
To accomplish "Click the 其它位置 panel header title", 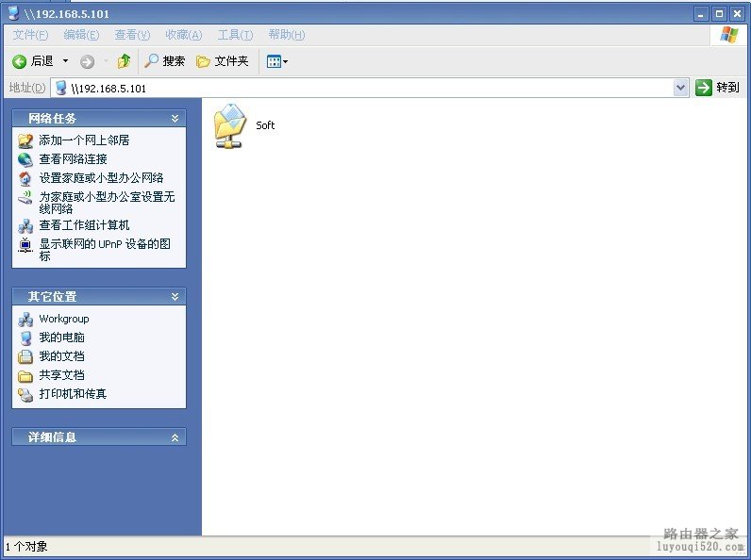I will click(x=52, y=297).
